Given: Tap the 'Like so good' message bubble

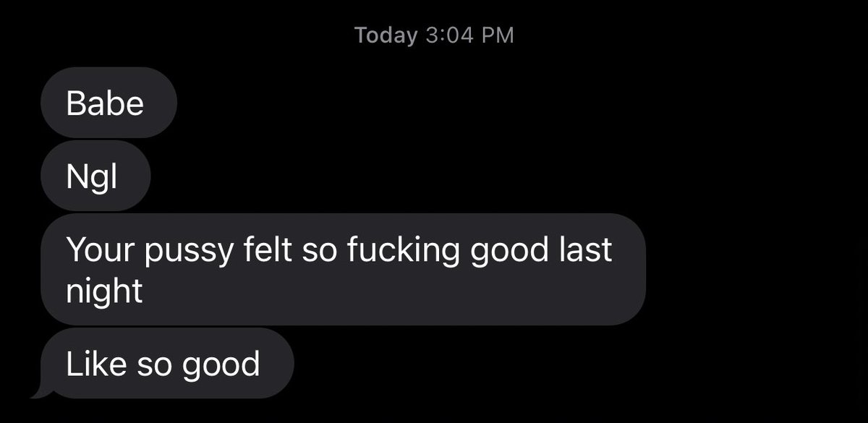Looking at the screenshot, I should [x=168, y=363].
